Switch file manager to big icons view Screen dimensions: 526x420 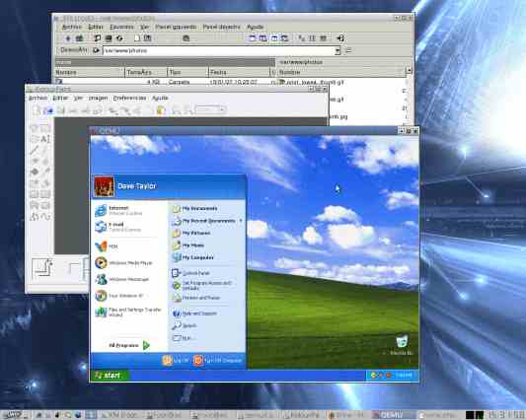click(302, 38)
